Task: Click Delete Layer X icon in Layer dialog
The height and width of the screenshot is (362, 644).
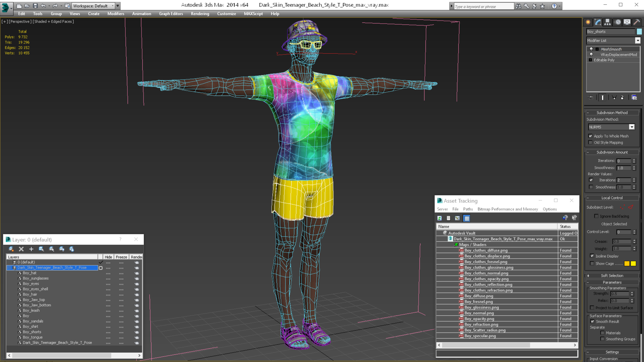Action: 21,249
